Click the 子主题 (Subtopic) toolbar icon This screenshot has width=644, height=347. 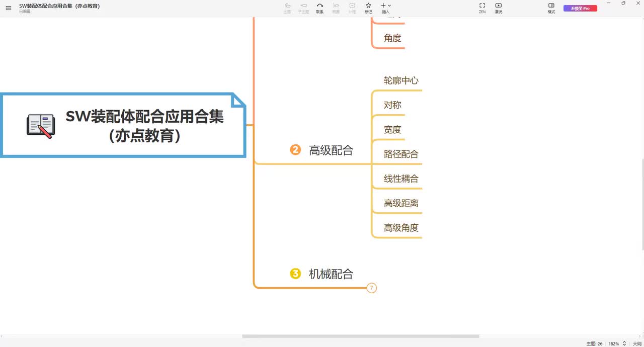pos(303,8)
